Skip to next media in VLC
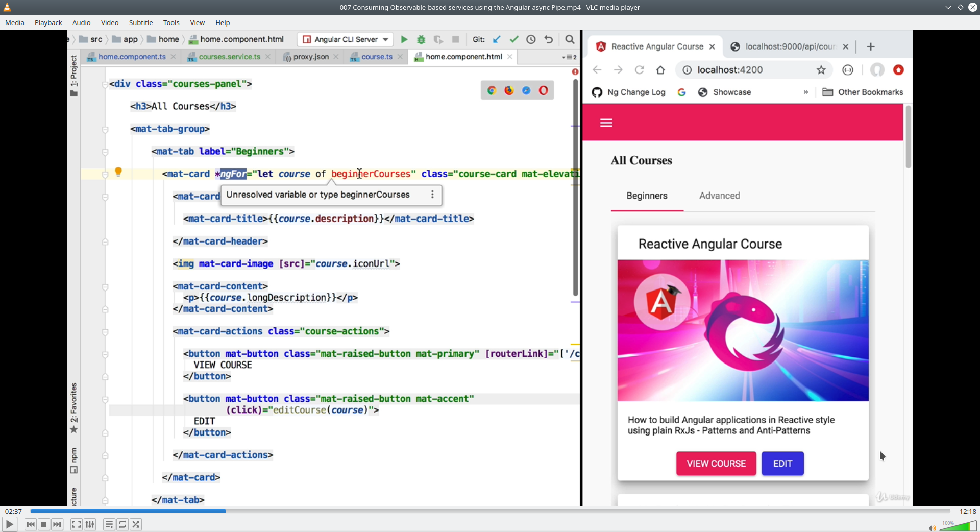 (57, 524)
